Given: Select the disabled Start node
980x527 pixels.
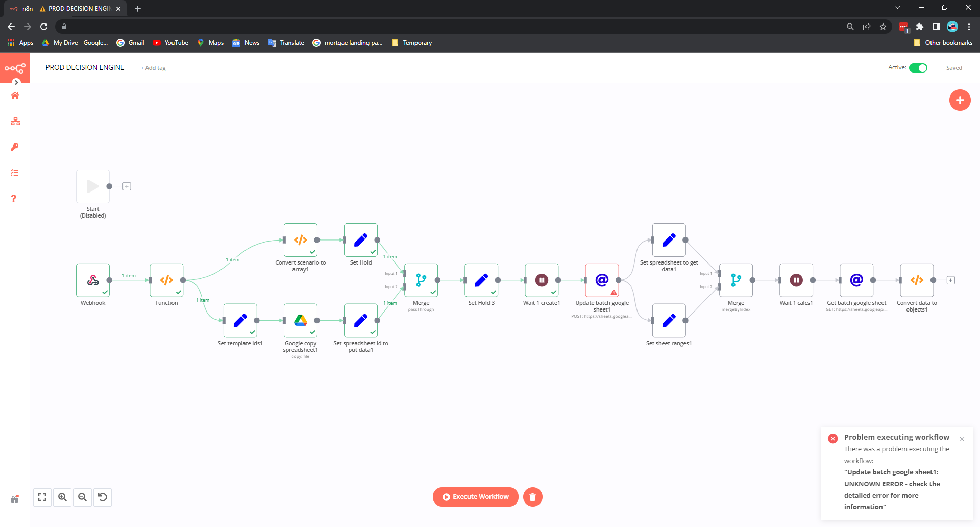Looking at the screenshot, I should [93, 186].
